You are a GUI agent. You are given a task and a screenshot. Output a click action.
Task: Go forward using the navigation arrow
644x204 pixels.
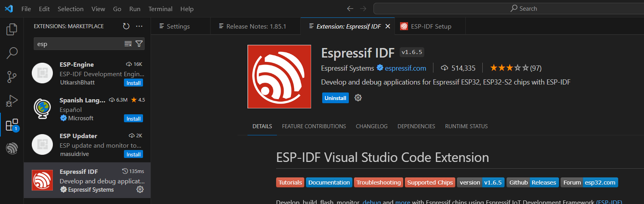click(x=363, y=8)
